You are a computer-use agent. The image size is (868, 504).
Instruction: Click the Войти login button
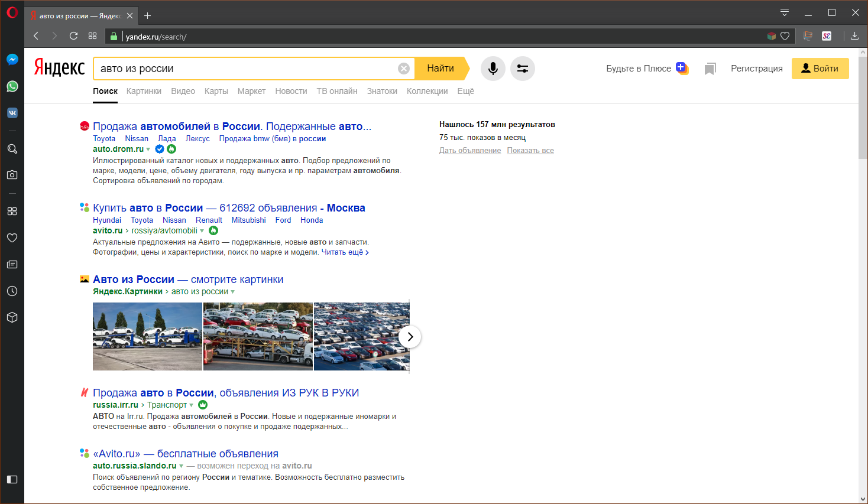click(x=820, y=69)
